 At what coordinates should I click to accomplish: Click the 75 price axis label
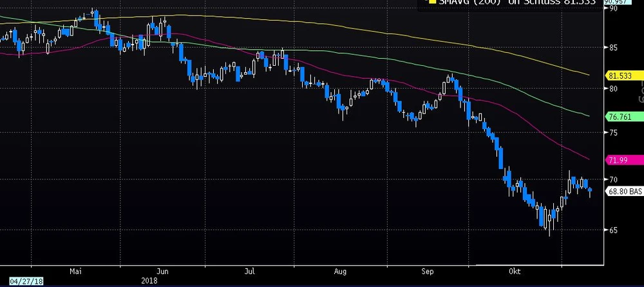click(x=612, y=133)
